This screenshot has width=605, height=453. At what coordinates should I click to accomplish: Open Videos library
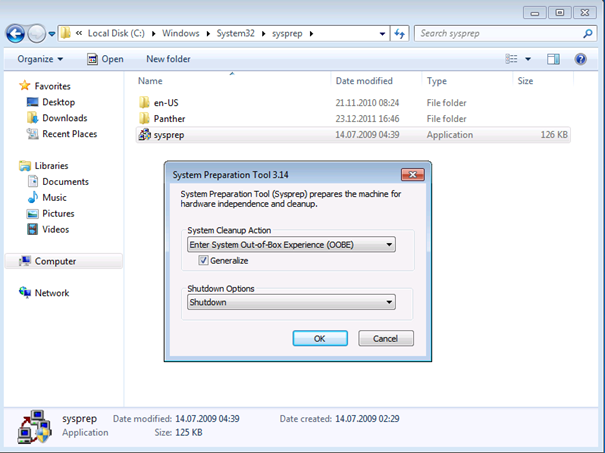(56, 229)
